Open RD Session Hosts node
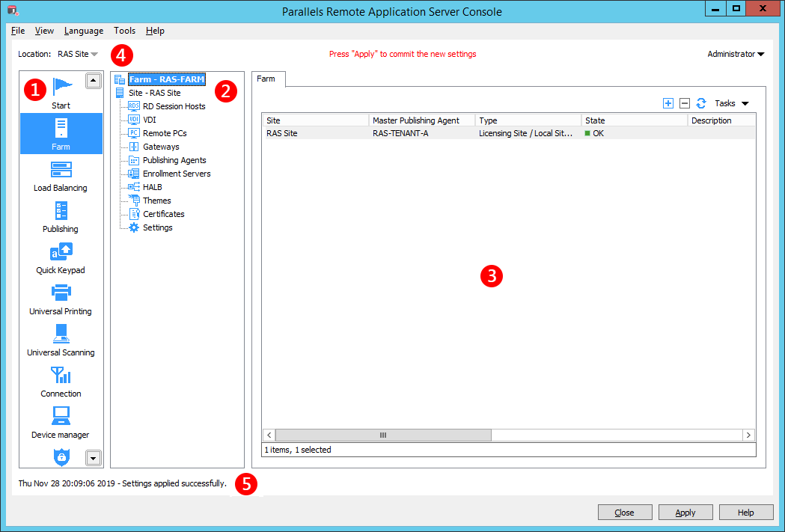785x532 pixels. coord(174,106)
